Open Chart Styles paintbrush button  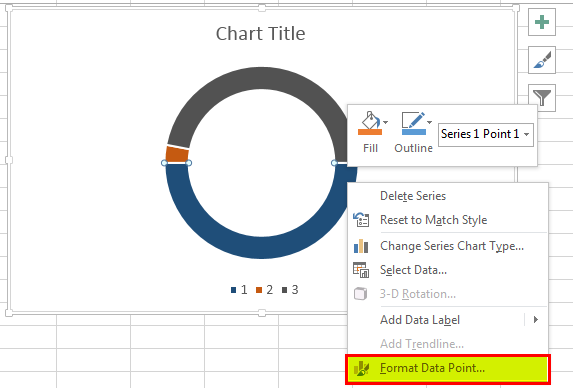(542, 60)
